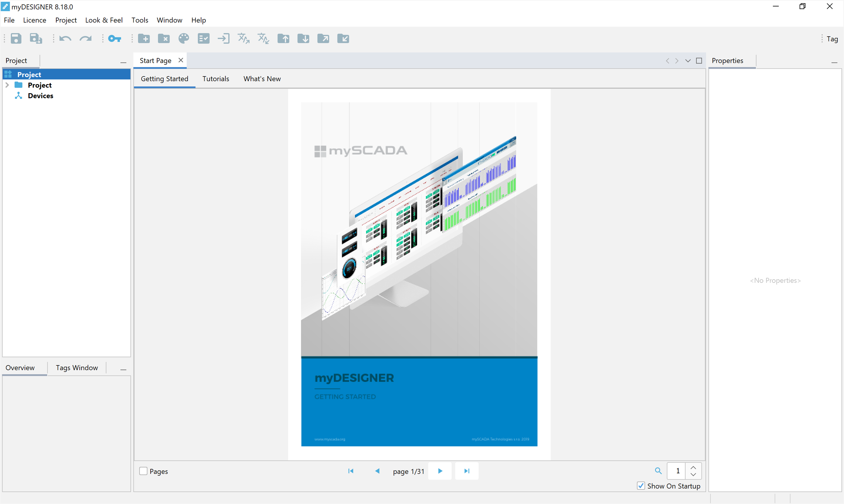Click the folder download arrow icon
Image resolution: width=844 pixels, height=504 pixels.
tap(303, 38)
